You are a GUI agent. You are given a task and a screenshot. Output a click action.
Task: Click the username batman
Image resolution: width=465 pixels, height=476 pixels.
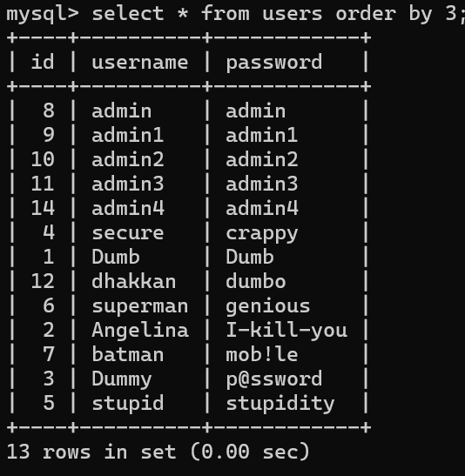pyautogui.click(x=128, y=354)
